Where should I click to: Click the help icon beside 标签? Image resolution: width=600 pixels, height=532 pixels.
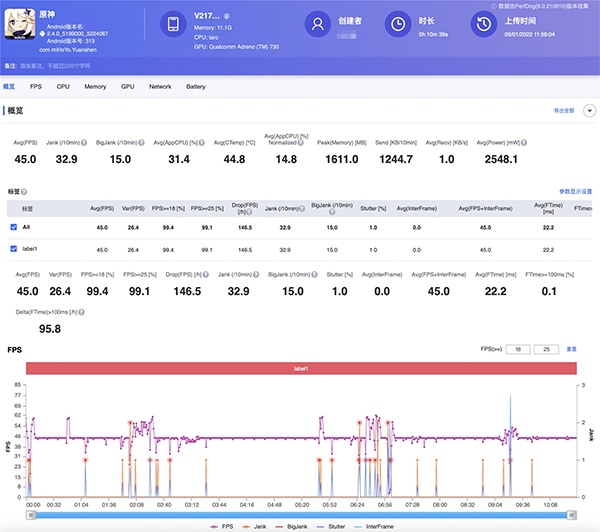[25, 190]
